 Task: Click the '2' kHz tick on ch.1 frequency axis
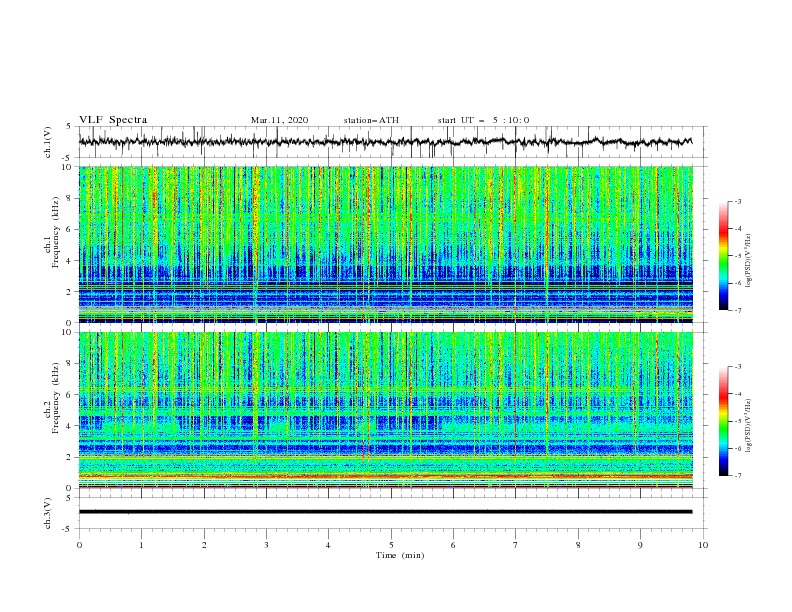coord(69,292)
